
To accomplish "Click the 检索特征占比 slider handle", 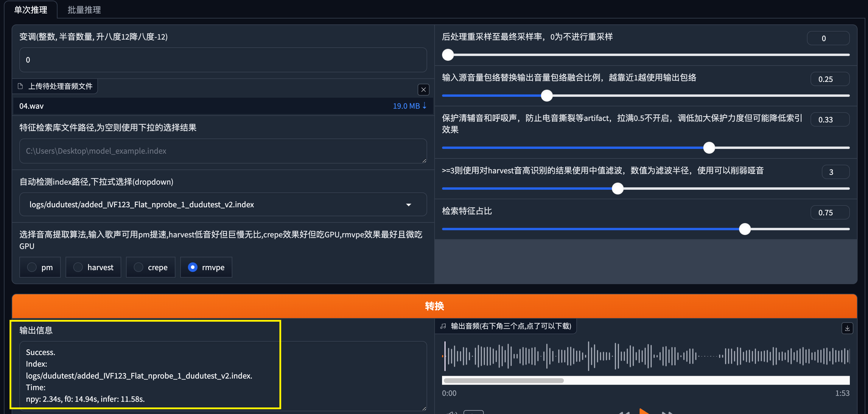I will 745,229.
